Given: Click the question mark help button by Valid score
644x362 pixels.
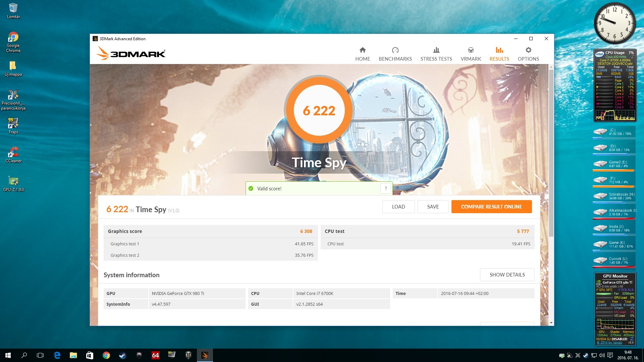Looking at the screenshot, I should [x=386, y=188].
